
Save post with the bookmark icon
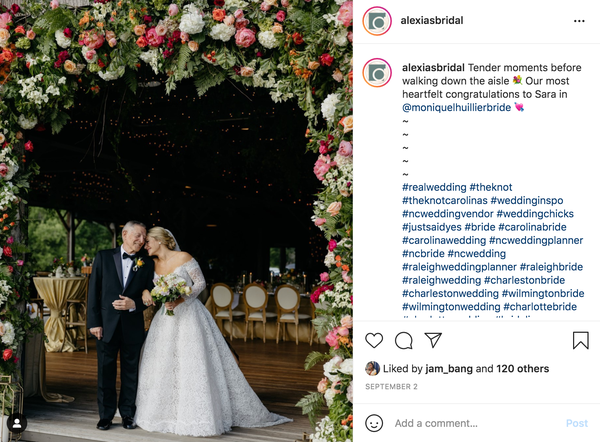[580, 340]
